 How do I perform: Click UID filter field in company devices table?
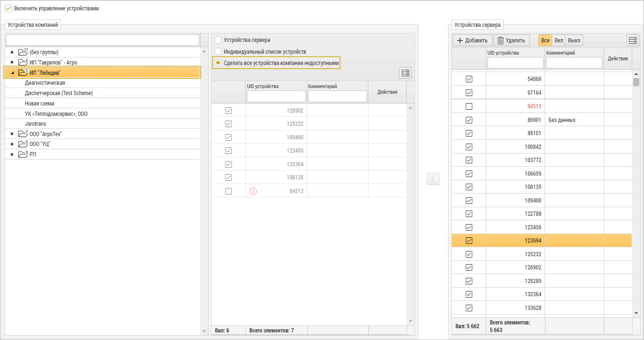276,97
